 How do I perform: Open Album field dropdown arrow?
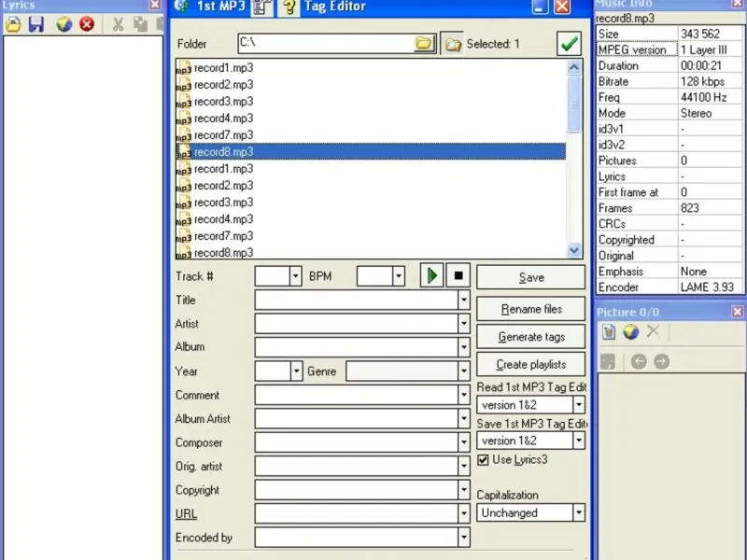pos(463,347)
